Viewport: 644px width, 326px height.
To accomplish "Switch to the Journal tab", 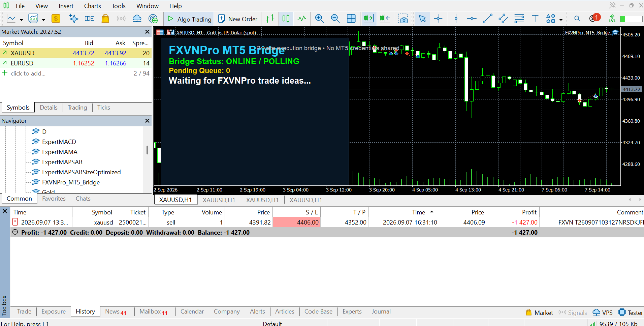I will (381, 312).
